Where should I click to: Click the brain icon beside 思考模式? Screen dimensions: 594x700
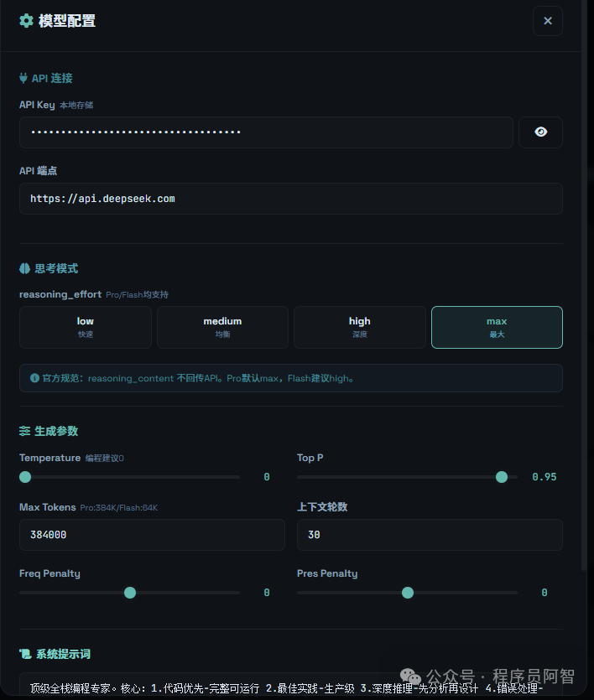(24, 268)
